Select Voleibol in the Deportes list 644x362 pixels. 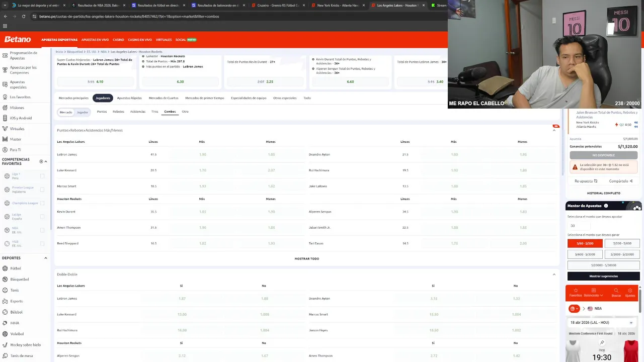17,334
